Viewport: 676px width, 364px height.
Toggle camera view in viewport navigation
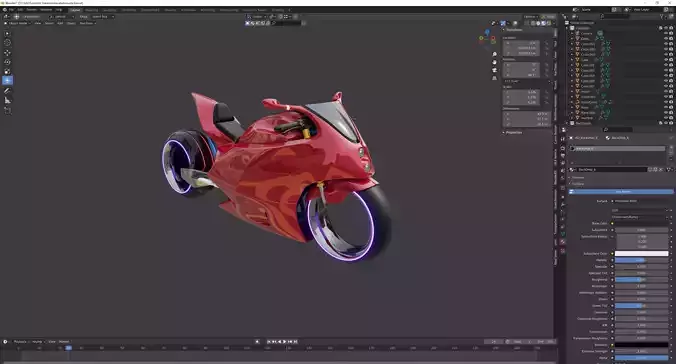494,70
